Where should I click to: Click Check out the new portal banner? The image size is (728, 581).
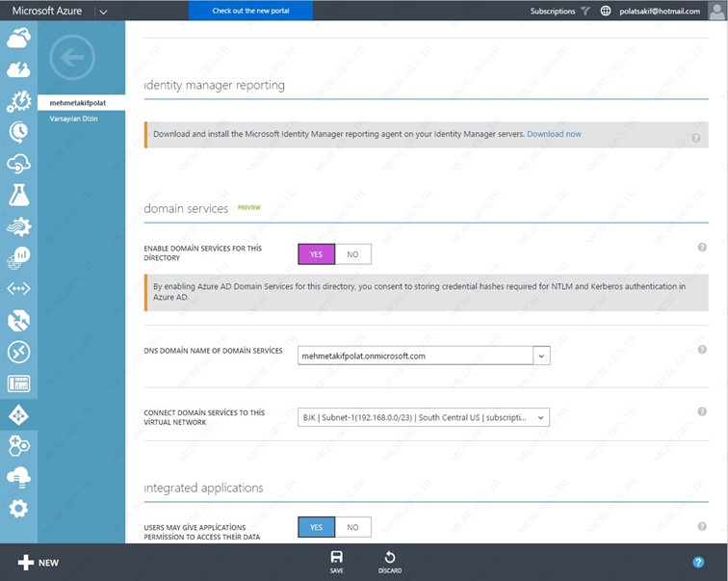[250, 11]
